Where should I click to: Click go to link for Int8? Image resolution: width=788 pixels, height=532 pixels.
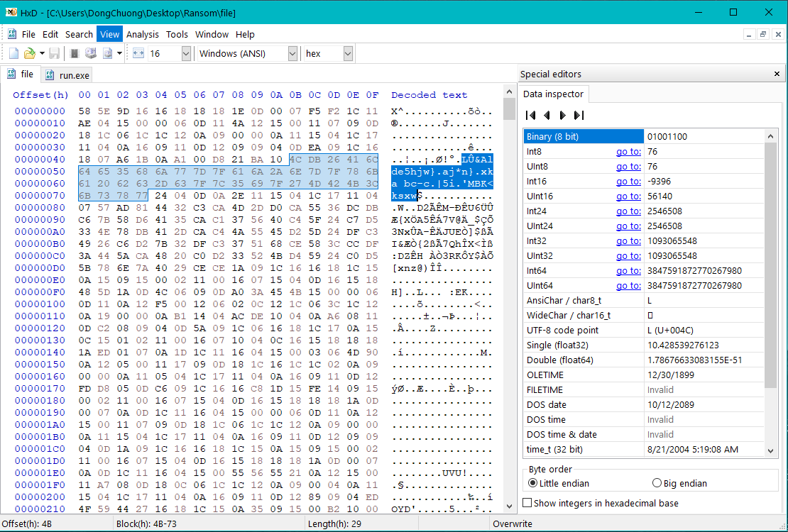click(x=628, y=151)
